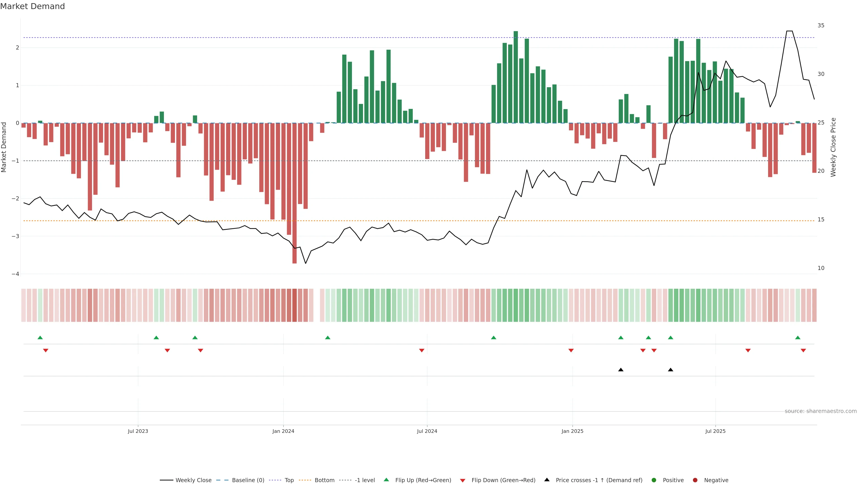
Task: Click the green Flip Up legend triangle
Action: [387, 480]
